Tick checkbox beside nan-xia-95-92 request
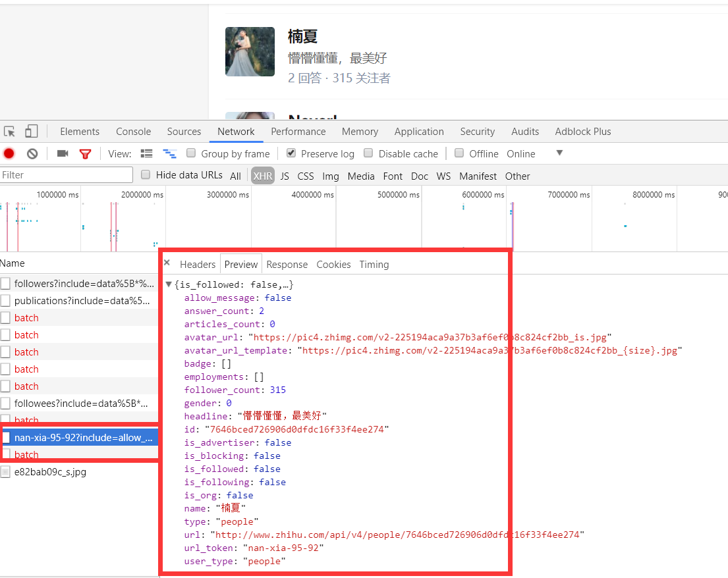The image size is (728, 578). click(6, 437)
